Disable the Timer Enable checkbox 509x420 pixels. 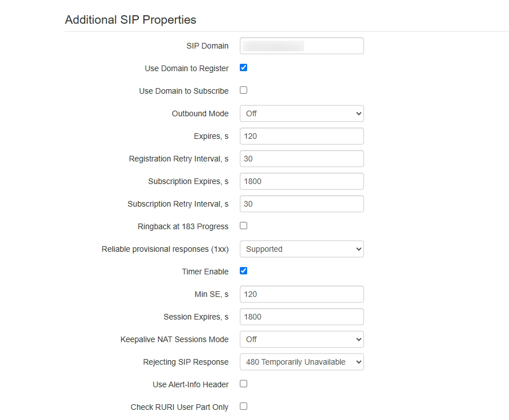(x=244, y=271)
